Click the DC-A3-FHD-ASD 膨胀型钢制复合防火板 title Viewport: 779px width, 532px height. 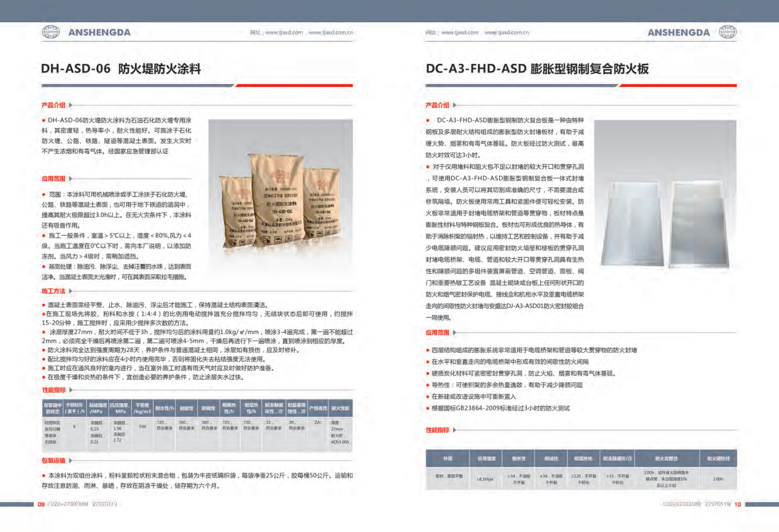[x=537, y=69]
